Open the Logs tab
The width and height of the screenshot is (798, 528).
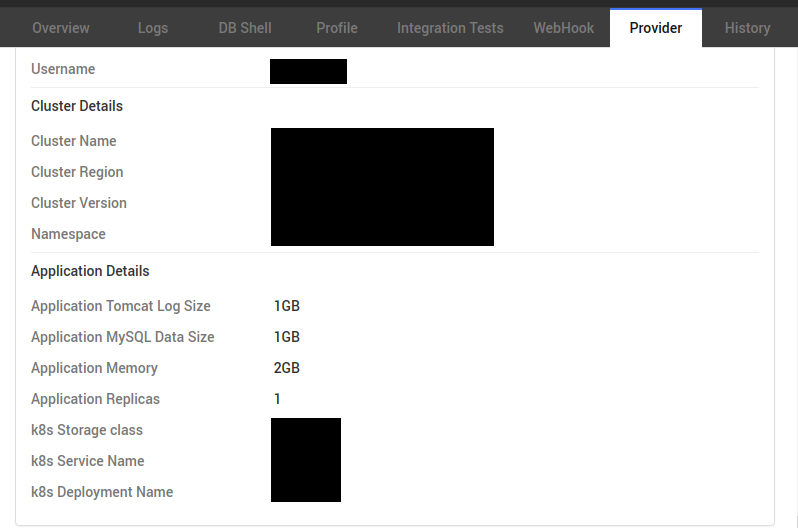tap(153, 28)
